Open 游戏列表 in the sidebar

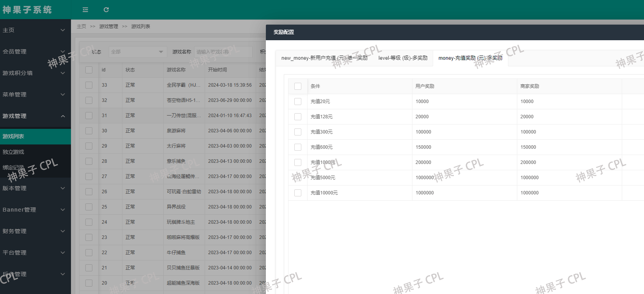click(x=35, y=136)
